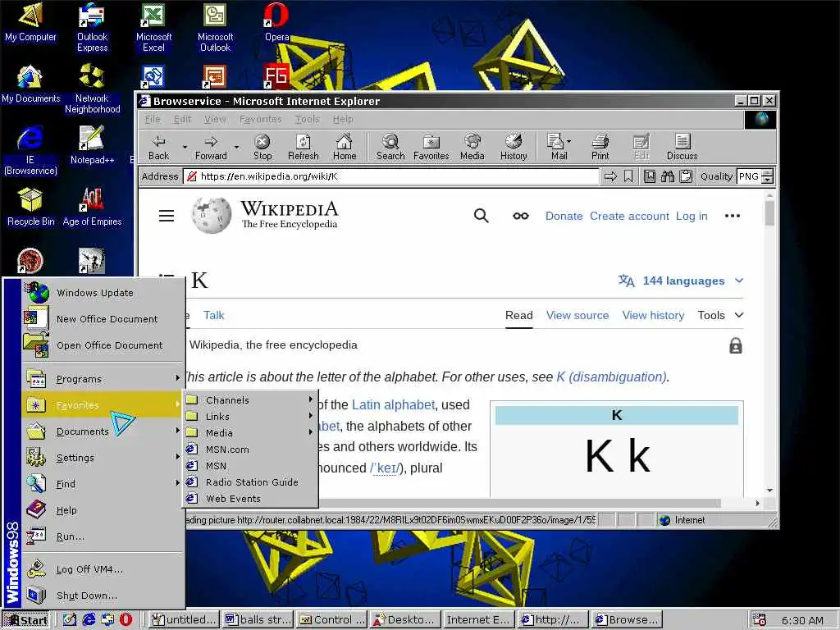
Task: Expand the Wikipedia Tools dropdown
Action: 720,315
